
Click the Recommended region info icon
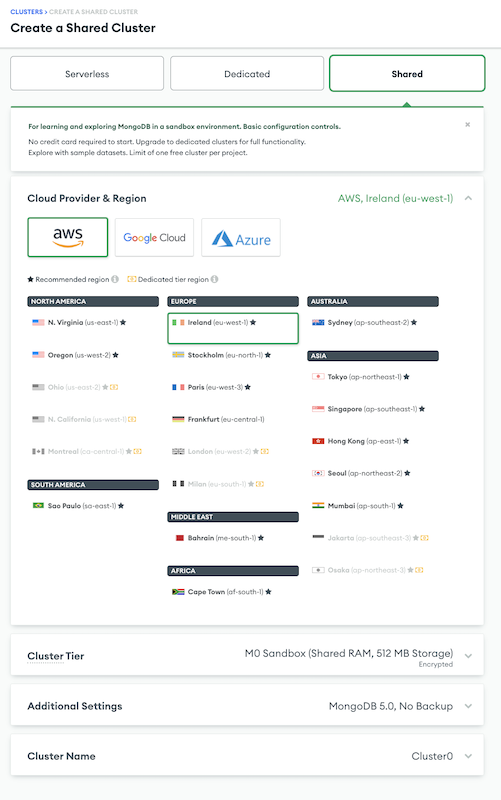115,279
